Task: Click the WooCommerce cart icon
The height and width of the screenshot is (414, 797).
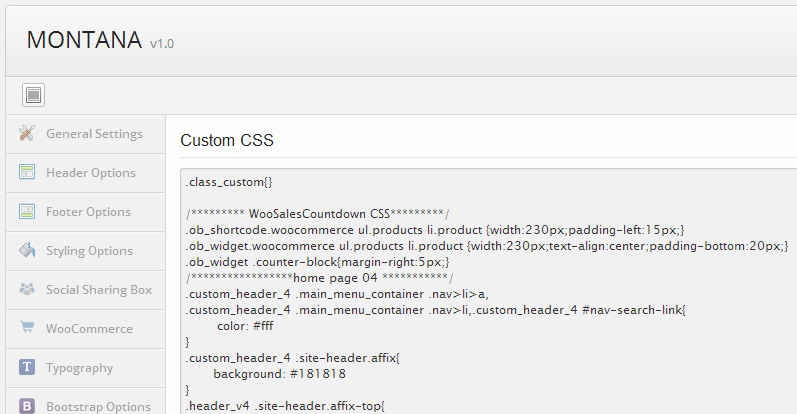Action: (27, 329)
